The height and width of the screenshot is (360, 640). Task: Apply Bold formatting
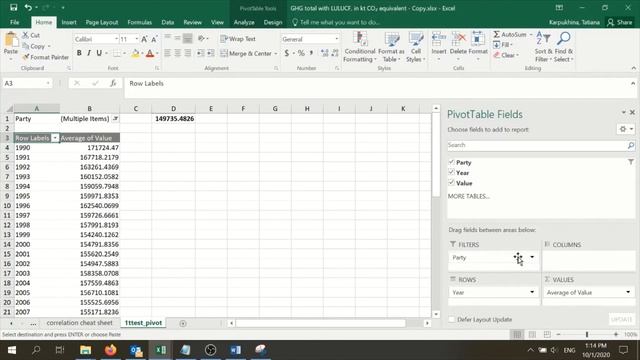pyautogui.click(x=79, y=53)
